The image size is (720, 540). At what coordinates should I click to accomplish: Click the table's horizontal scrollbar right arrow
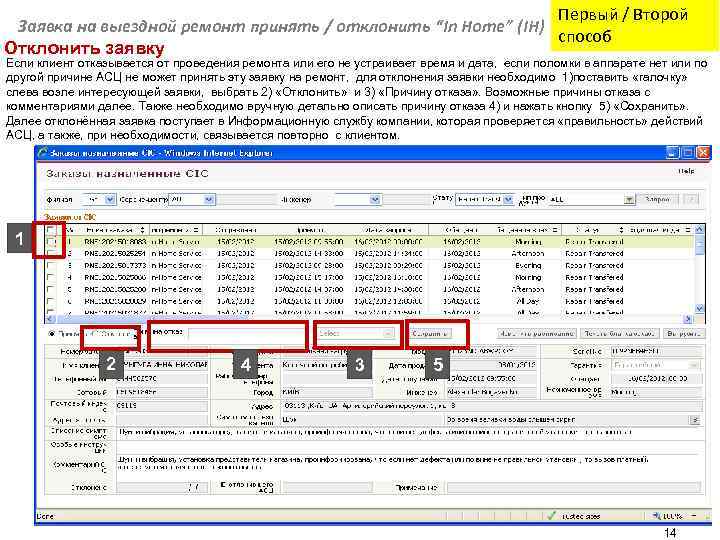688,319
